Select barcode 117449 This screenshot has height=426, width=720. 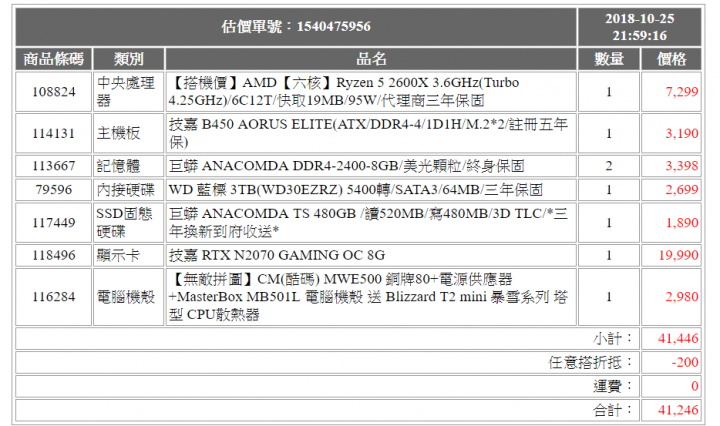click(54, 223)
